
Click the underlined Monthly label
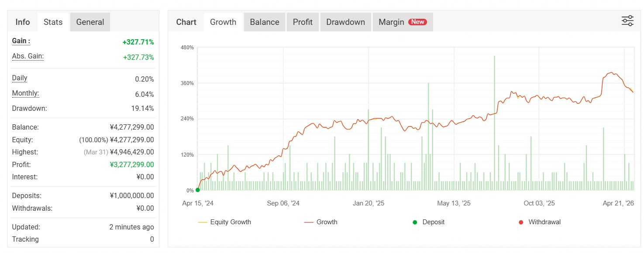pos(25,93)
